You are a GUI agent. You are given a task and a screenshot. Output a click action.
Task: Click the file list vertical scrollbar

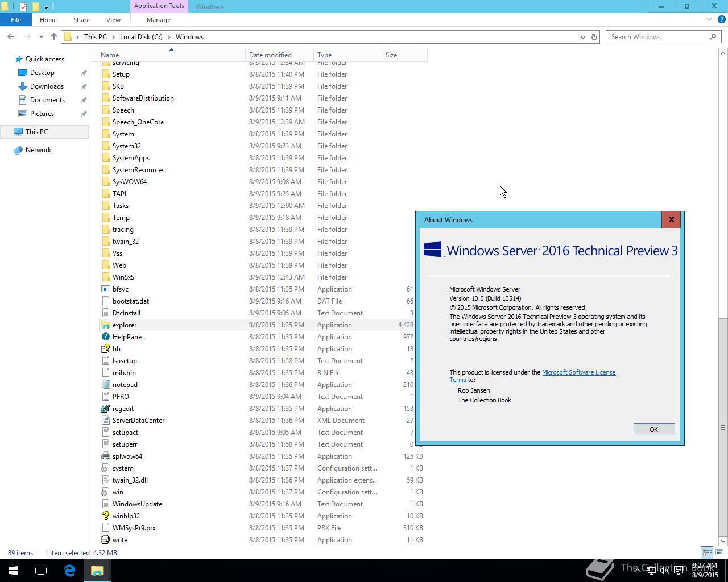tap(723, 427)
